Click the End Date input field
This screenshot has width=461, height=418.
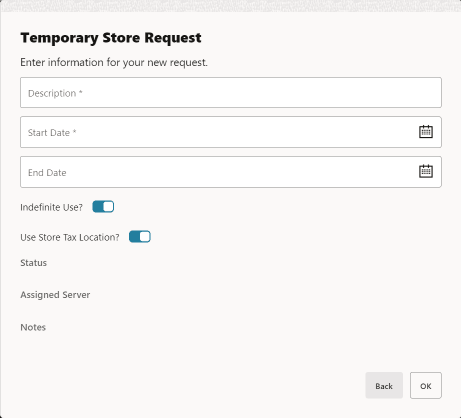[231, 172]
